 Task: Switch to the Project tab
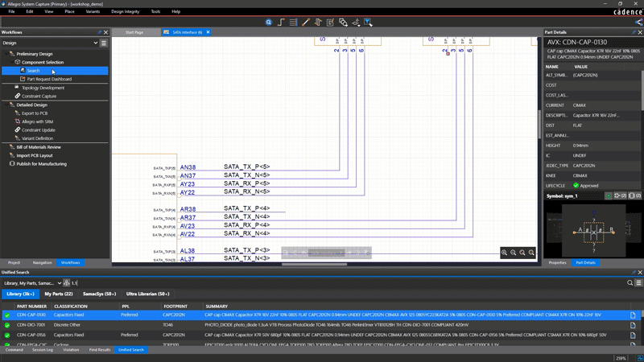click(14, 263)
